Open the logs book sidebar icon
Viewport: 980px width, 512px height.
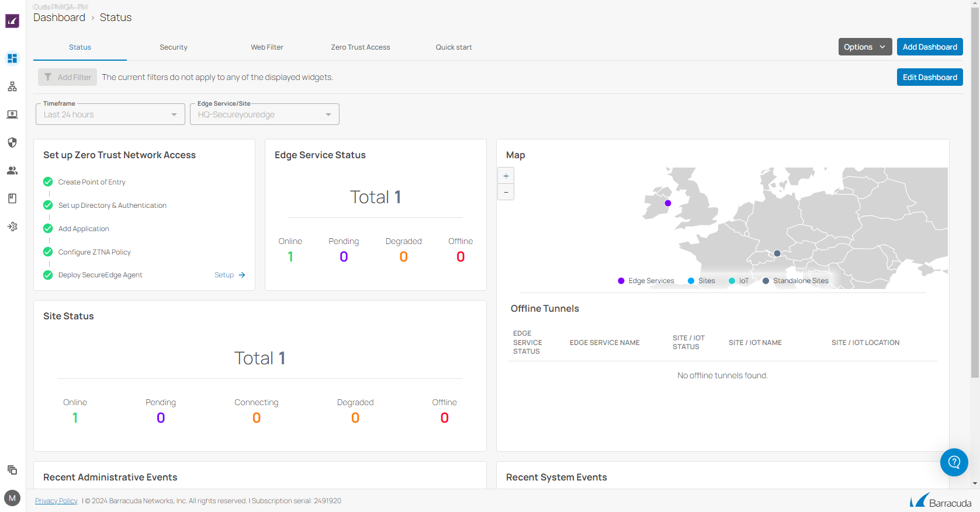click(12, 198)
